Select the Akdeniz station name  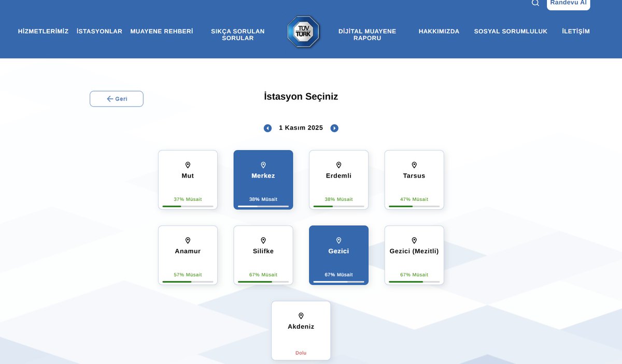(301, 327)
